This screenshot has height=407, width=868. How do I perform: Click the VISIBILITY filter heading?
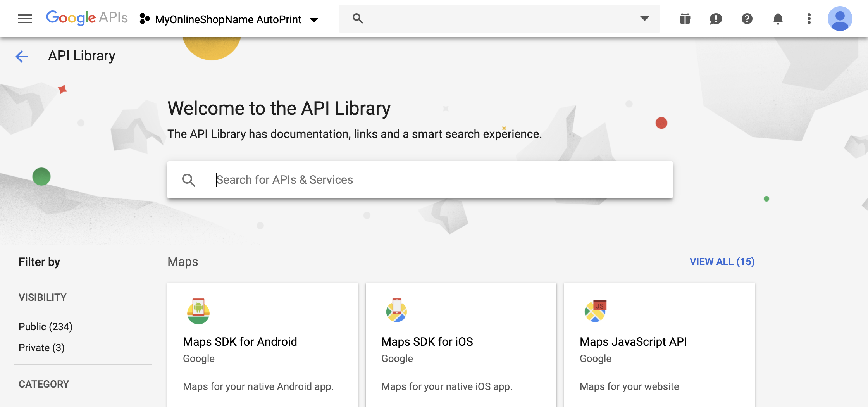tap(43, 297)
